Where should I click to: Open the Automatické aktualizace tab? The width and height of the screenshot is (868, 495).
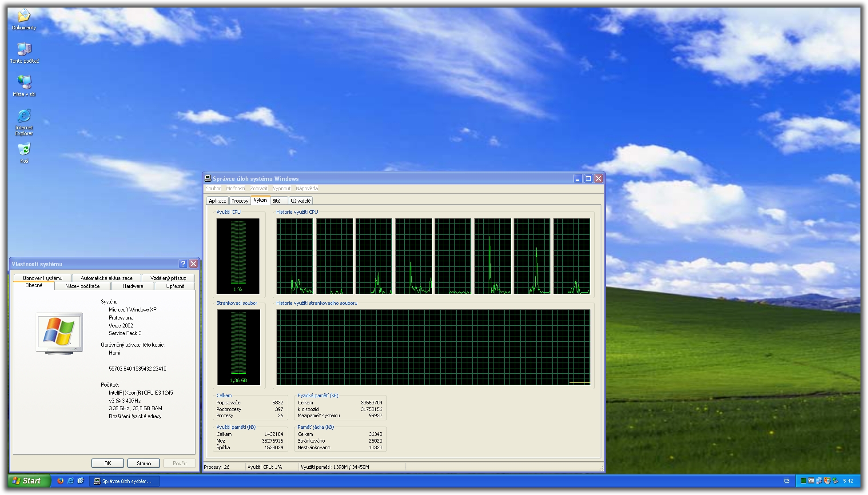tap(107, 278)
